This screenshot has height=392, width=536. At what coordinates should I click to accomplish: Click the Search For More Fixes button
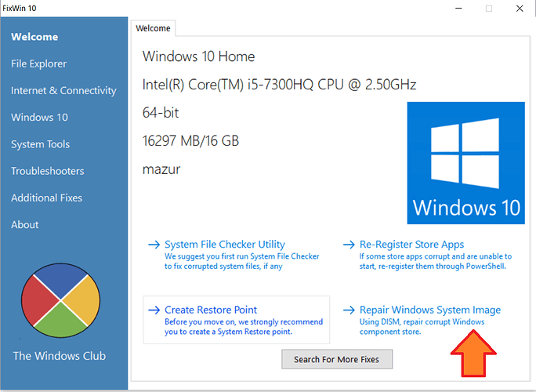tap(337, 359)
